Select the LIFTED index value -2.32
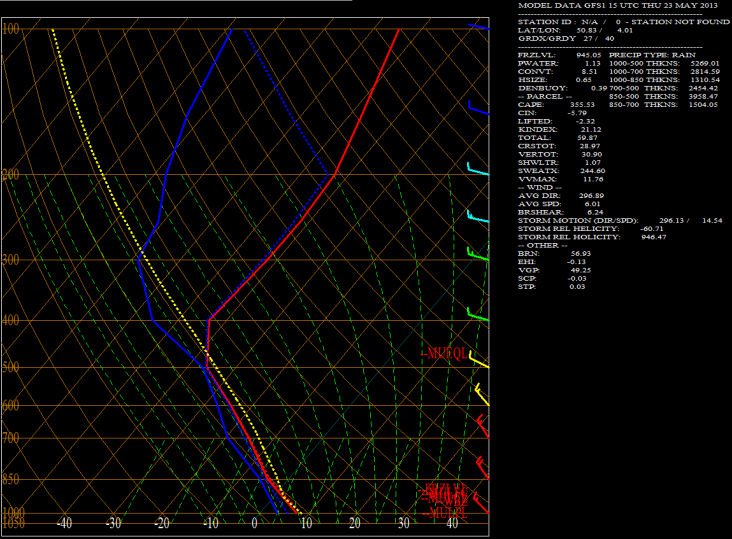Screen dimensions: 732x539 (585, 121)
